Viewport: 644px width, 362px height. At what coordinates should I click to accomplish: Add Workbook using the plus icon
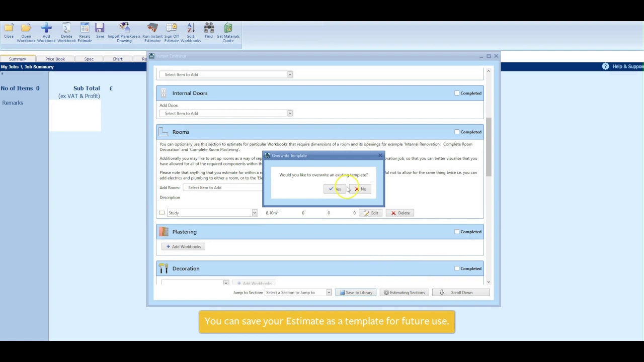click(x=46, y=33)
